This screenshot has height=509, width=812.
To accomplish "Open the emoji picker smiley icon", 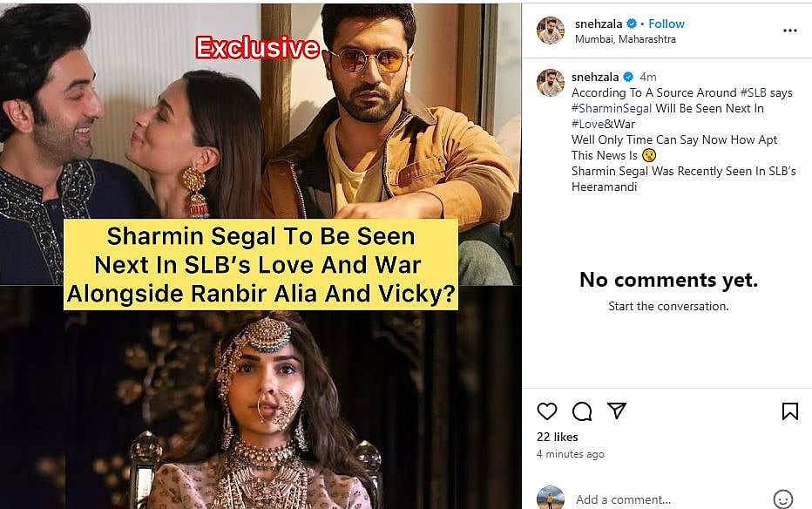I will tap(783, 499).
